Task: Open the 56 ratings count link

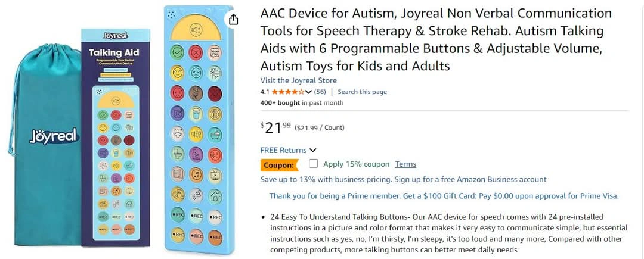Action: 320,92
